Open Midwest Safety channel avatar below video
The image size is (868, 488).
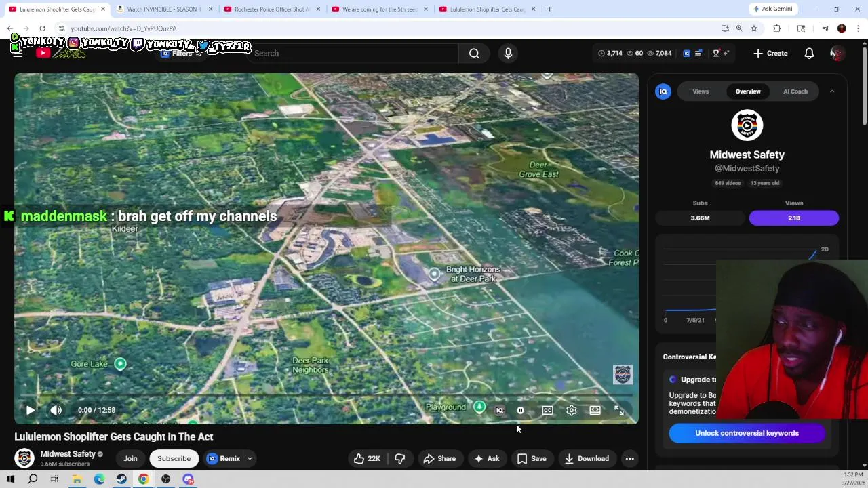[x=24, y=459]
